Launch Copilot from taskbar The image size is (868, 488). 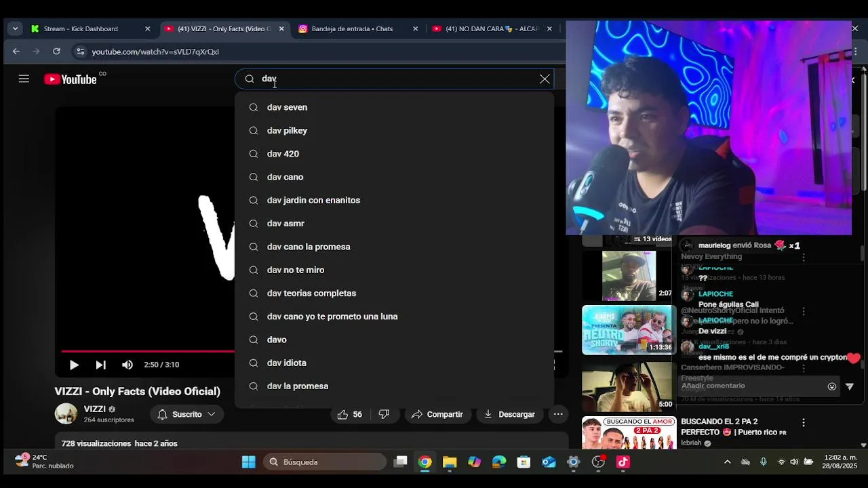(x=475, y=462)
